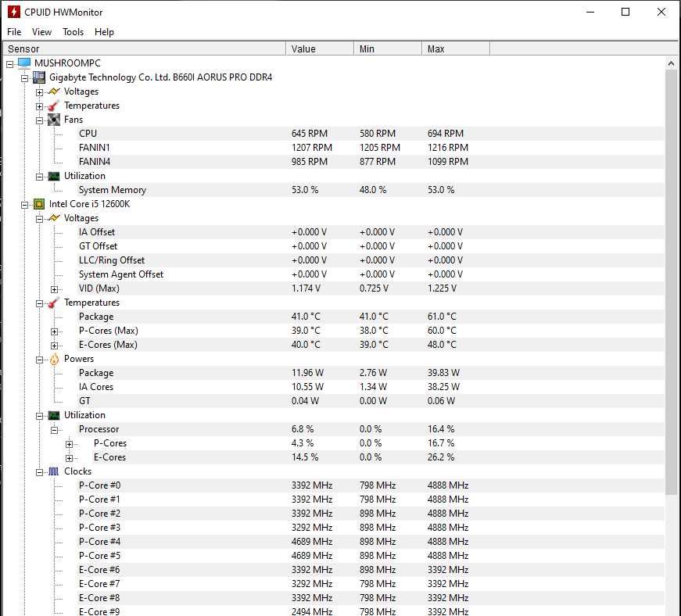
Task: Click the HWMonitor lightning bolt app icon
Action: point(14,12)
